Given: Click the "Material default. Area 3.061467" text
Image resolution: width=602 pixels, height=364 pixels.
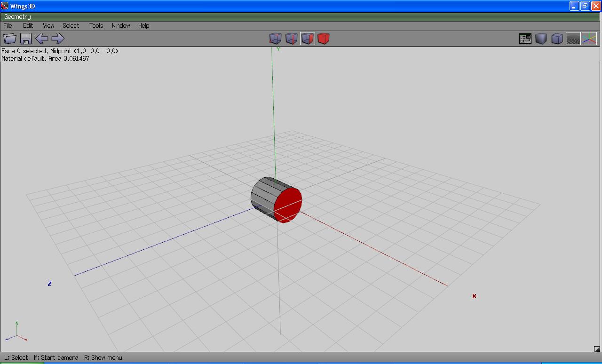Looking at the screenshot, I should [45, 59].
